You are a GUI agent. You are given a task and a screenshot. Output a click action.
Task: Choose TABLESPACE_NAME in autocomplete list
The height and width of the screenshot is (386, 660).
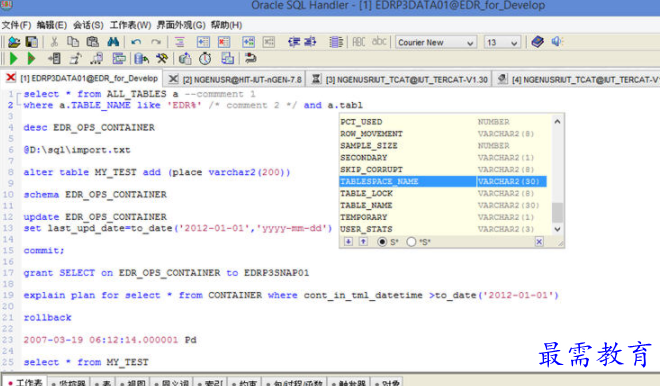click(443, 181)
